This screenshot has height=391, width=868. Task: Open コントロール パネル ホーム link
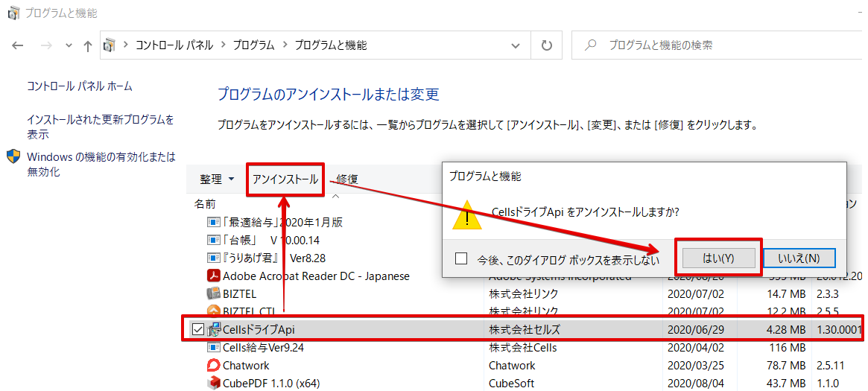tap(80, 86)
